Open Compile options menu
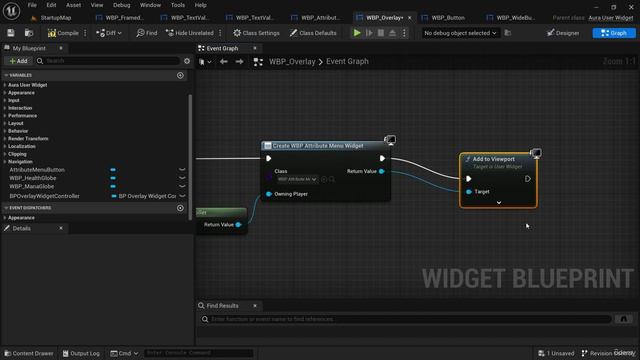This screenshot has height=360, width=640. click(x=85, y=33)
